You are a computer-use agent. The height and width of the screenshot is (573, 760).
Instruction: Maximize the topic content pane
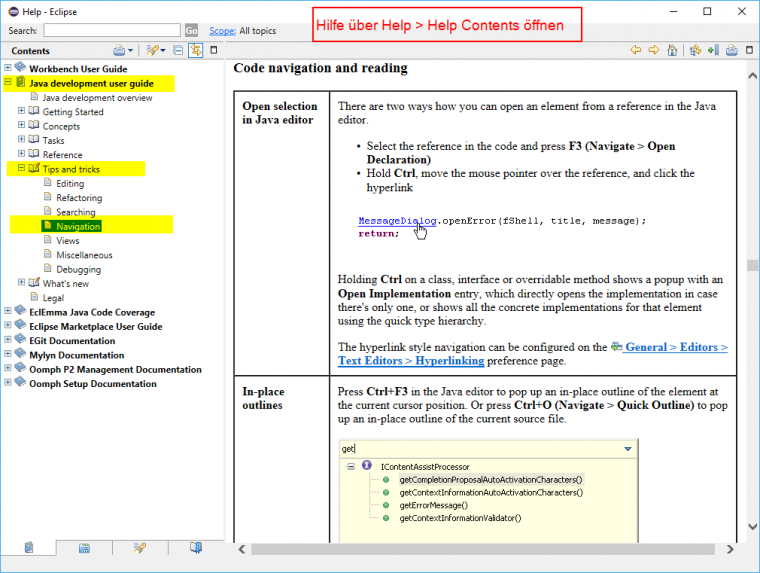pyautogui.click(x=749, y=49)
